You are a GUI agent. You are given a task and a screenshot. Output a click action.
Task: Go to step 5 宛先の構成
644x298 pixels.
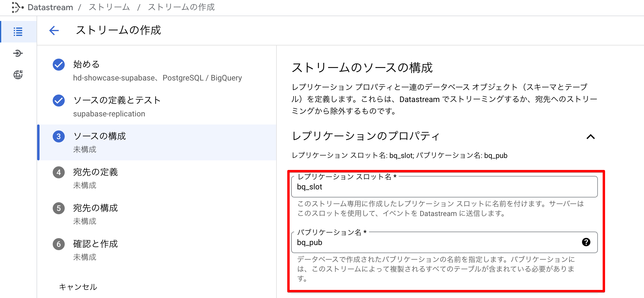[96, 208]
